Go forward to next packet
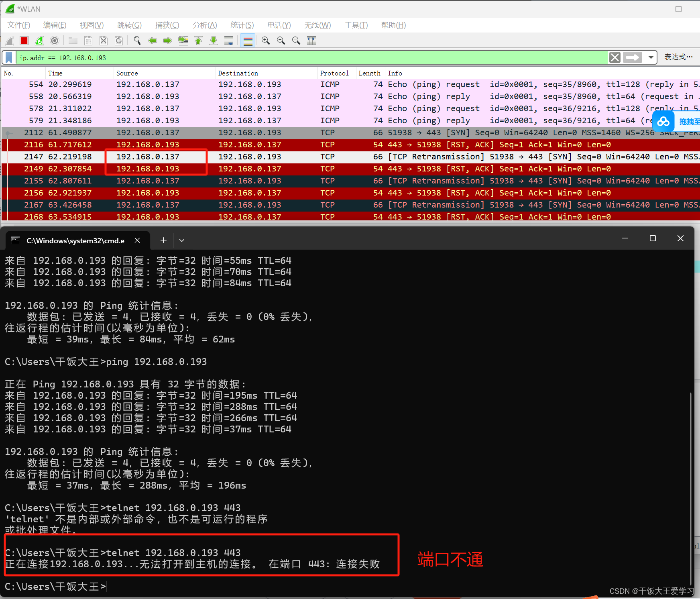Screen dimensions: 700x599 (168, 41)
